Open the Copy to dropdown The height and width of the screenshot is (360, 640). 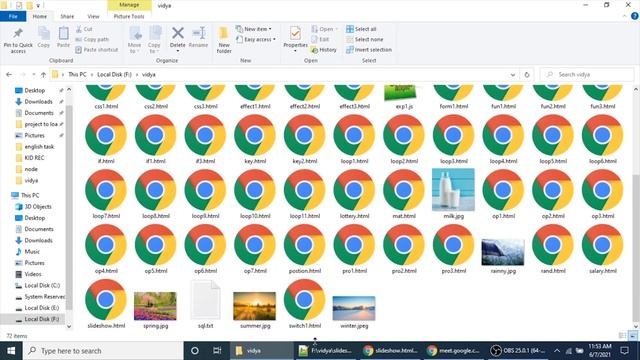point(154,40)
